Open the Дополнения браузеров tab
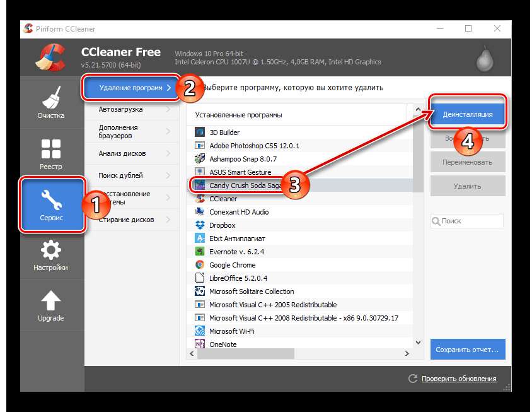 point(126,131)
